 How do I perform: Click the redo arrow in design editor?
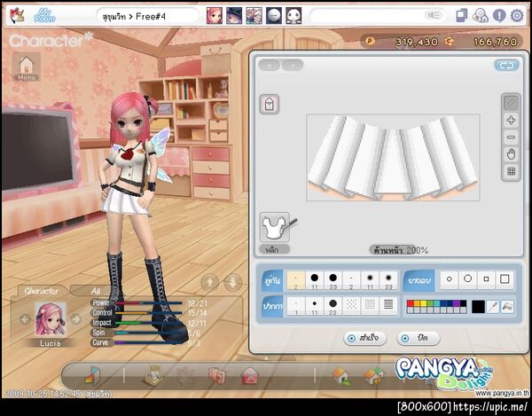coord(293,65)
